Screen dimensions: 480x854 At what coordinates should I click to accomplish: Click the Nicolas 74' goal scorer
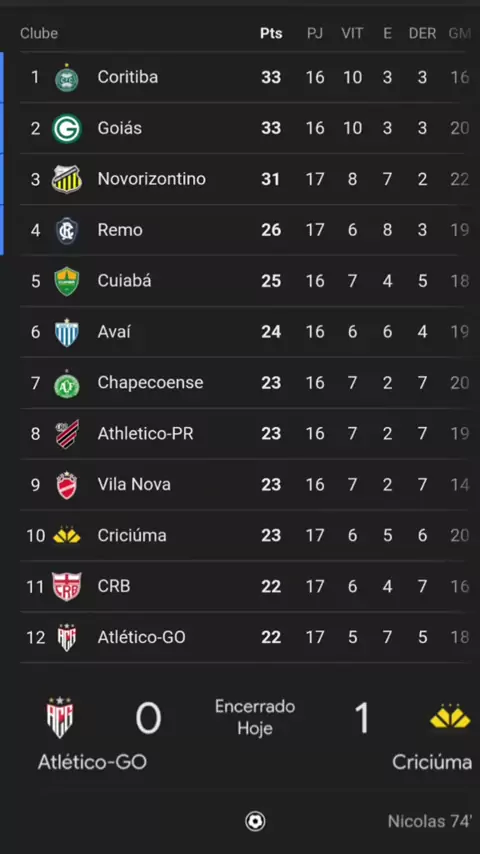[429, 821]
